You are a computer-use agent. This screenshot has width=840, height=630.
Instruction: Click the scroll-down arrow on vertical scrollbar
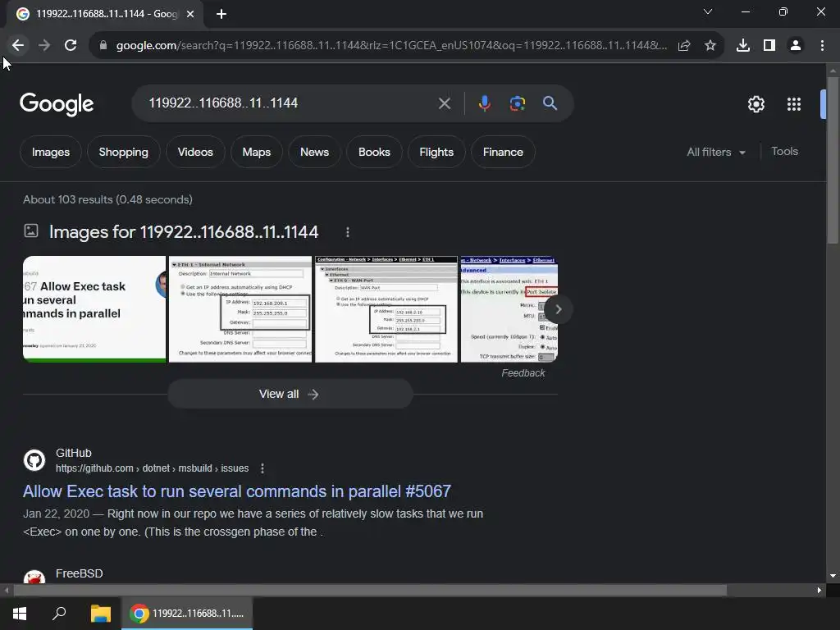833,576
